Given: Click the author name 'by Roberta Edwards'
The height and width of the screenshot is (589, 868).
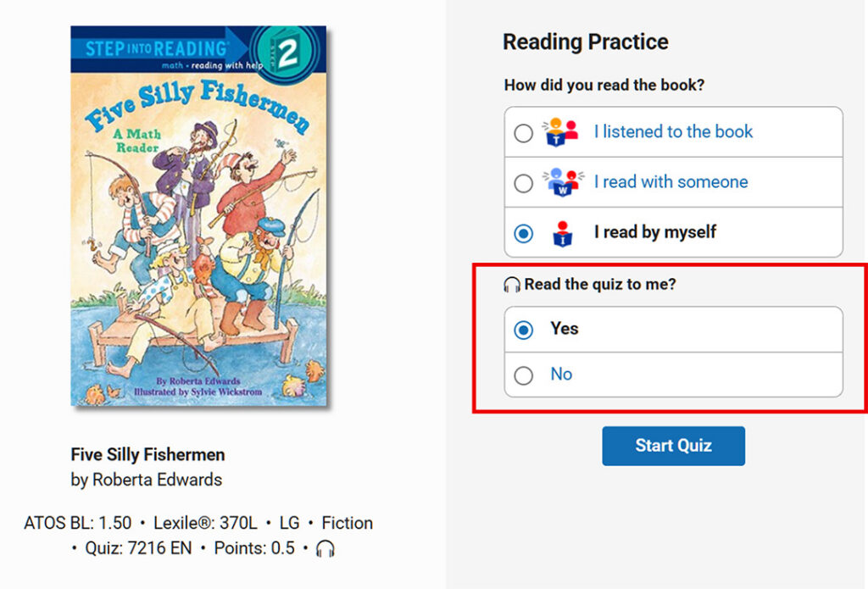Looking at the screenshot, I should point(146,480).
